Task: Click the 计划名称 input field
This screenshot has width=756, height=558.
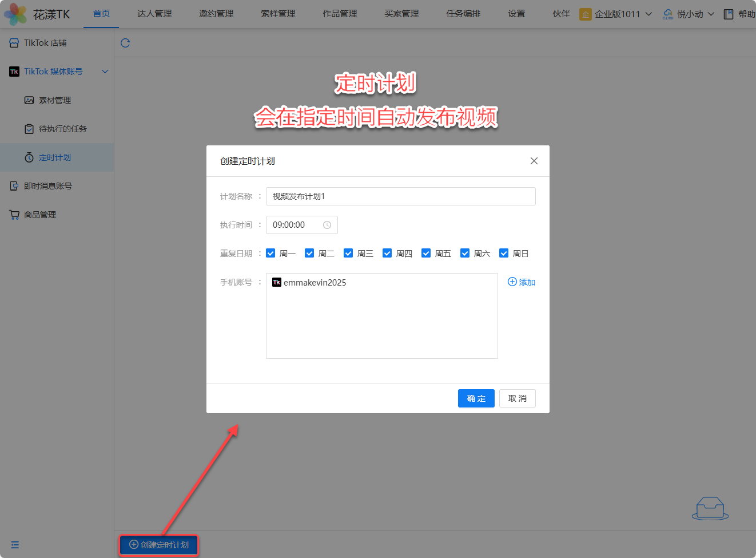Action: (400, 196)
